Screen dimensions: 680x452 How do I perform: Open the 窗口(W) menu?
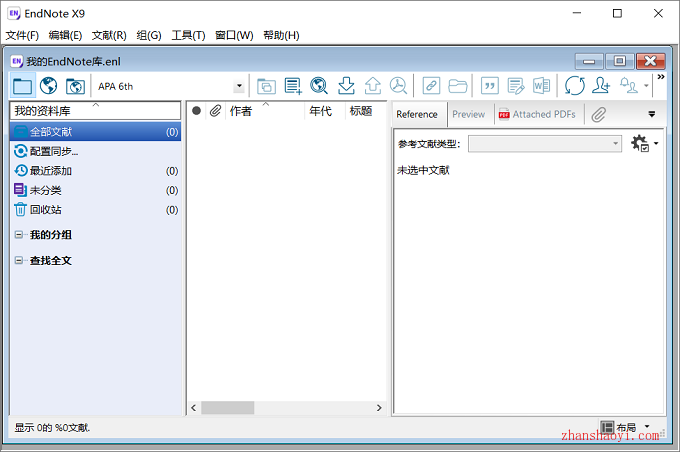pos(234,35)
